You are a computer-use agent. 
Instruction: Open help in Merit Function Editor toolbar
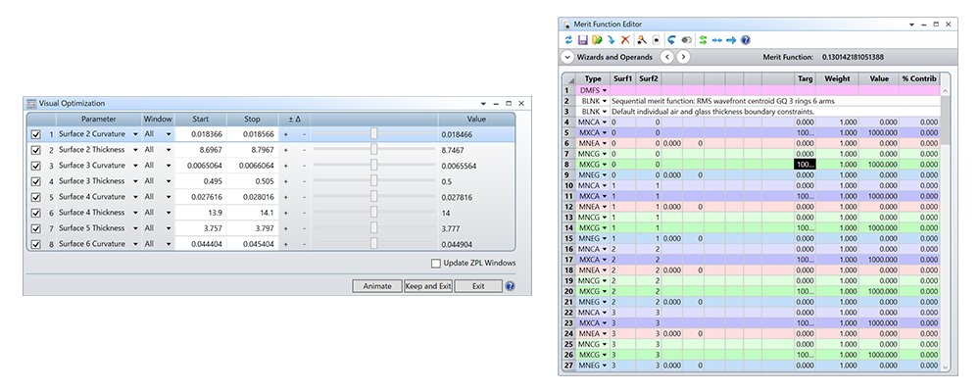click(x=746, y=40)
